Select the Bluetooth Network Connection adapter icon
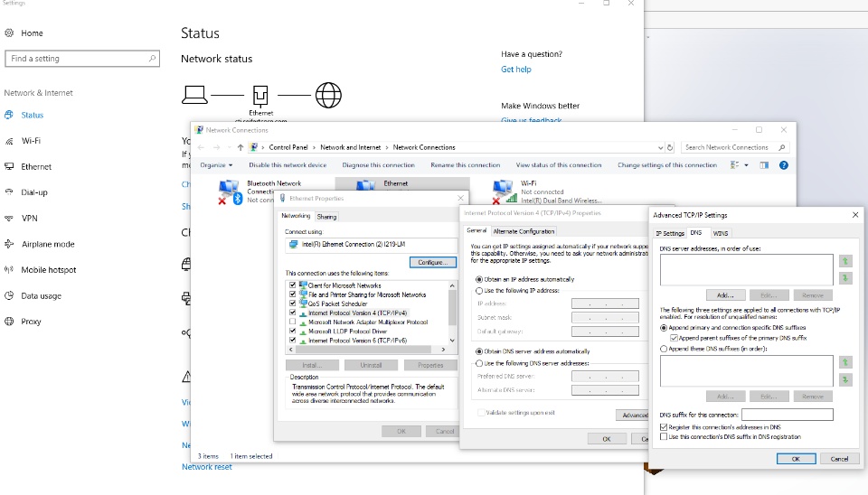868x495 pixels. coord(230,191)
